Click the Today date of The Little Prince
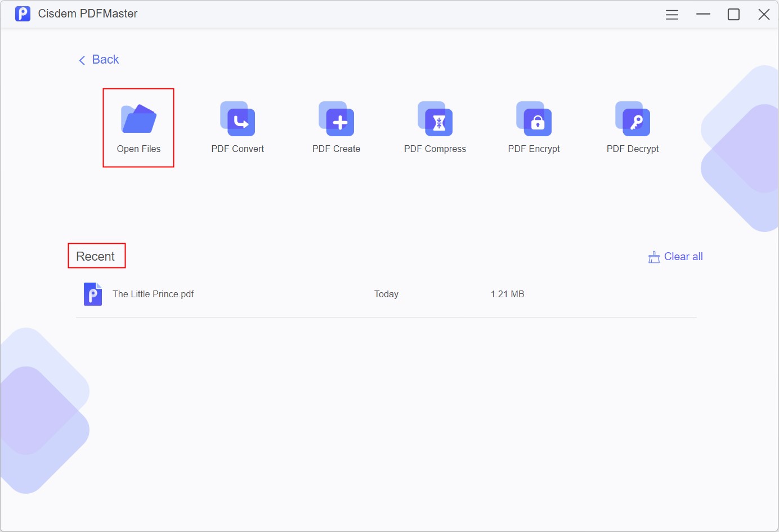779x532 pixels. (386, 293)
